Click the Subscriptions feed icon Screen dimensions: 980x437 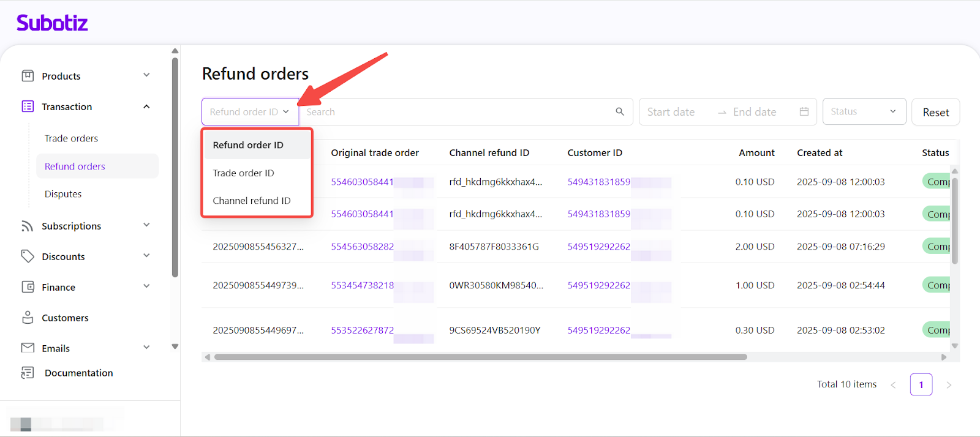(x=28, y=226)
